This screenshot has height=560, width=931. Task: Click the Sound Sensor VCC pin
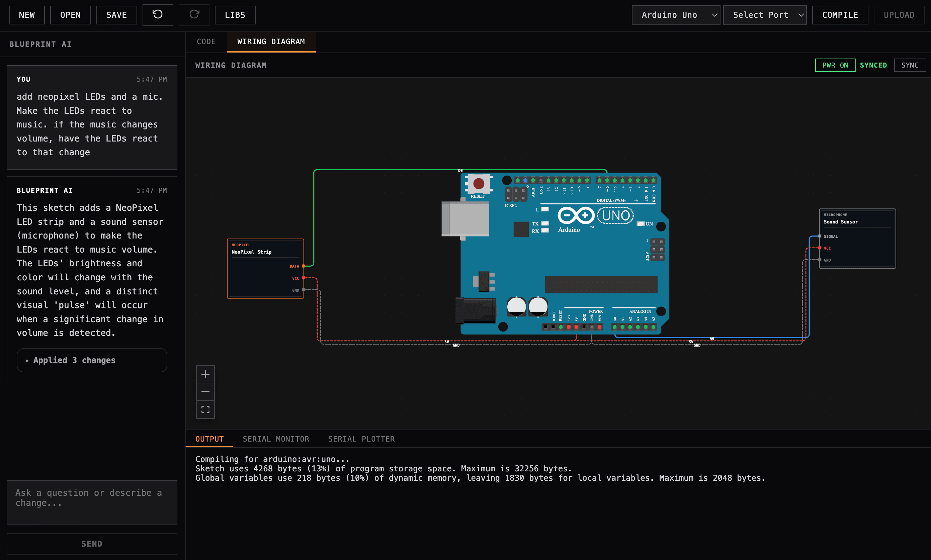[x=820, y=248]
